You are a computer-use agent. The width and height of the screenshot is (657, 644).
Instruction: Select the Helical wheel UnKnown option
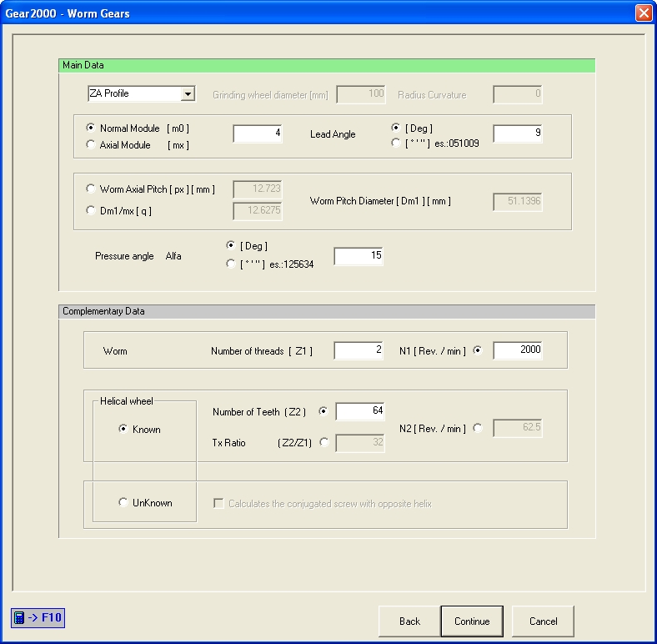123,502
